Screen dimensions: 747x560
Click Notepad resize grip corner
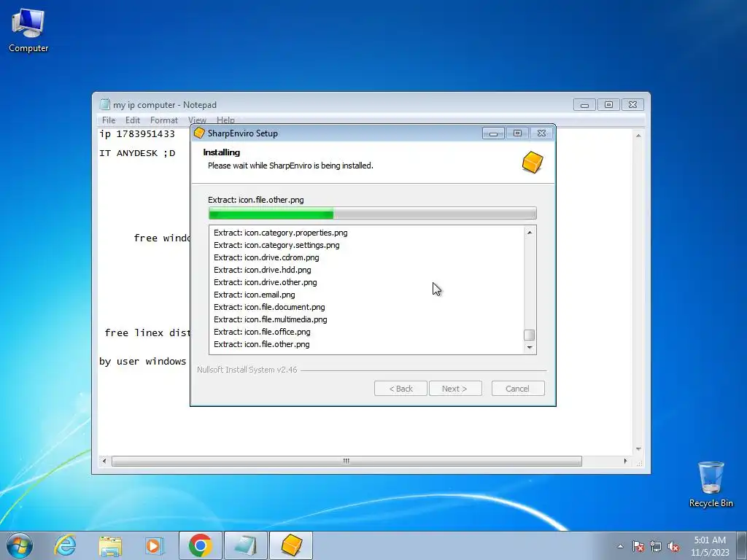click(x=639, y=462)
